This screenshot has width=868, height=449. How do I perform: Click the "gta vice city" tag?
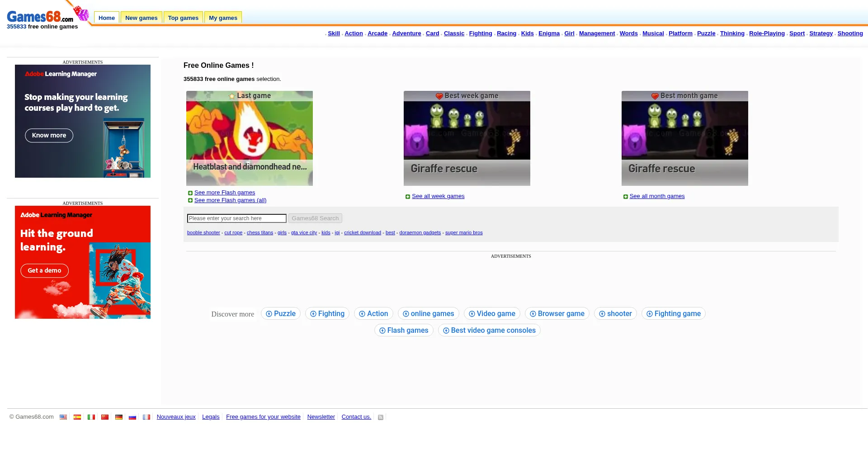[x=304, y=233]
